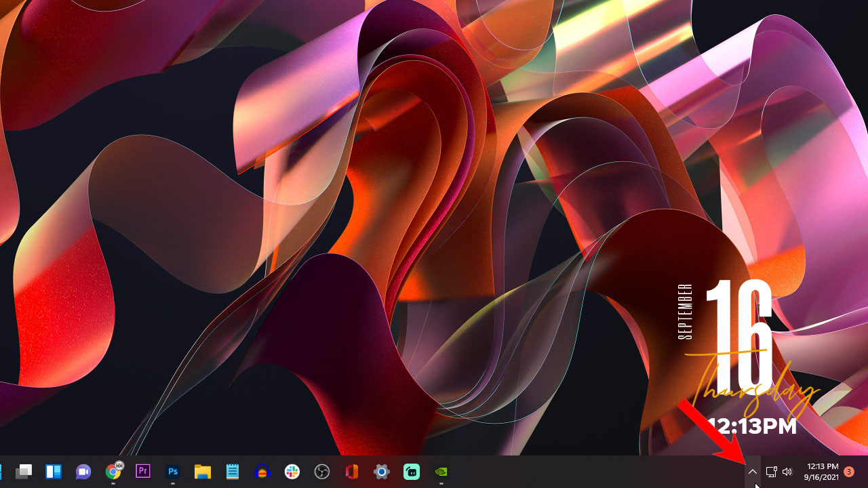The height and width of the screenshot is (488, 868).
Task: Launch OBS Studio from the taskbar
Action: point(321,471)
